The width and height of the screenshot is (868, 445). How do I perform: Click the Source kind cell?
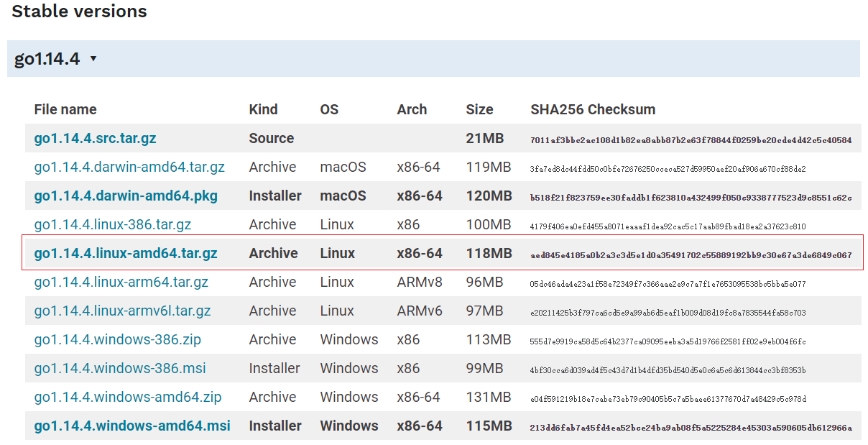coord(272,138)
